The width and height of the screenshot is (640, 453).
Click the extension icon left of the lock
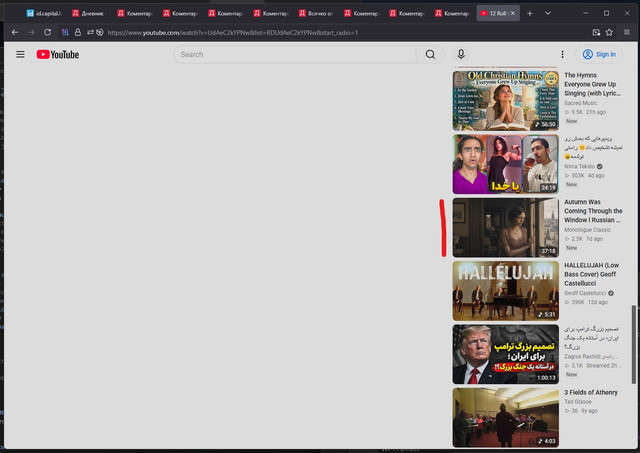coord(65,32)
